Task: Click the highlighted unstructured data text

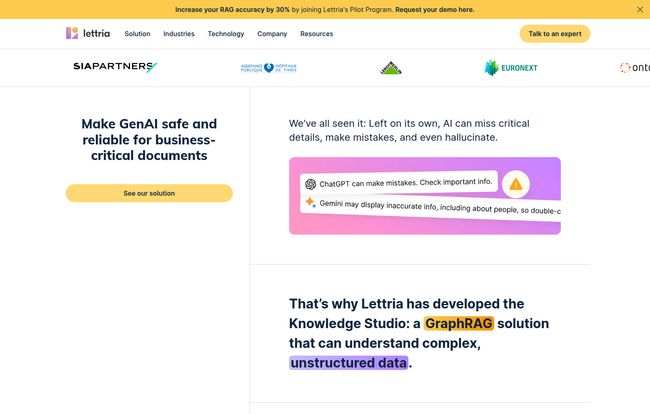Action: (349, 363)
